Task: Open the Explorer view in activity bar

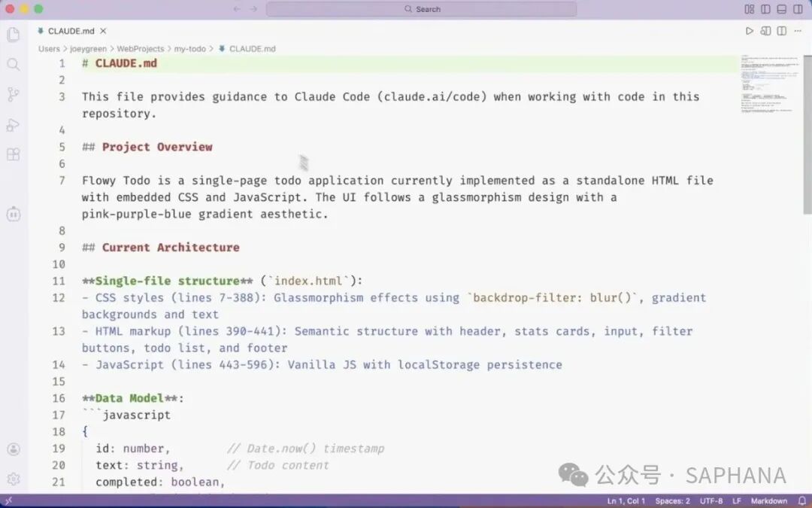Action: point(14,35)
